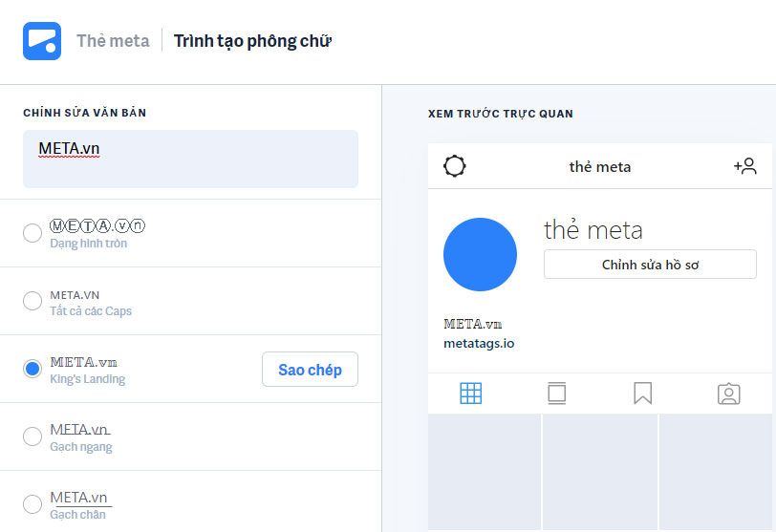Select the feed list icon in the preview
This screenshot has width=776, height=532.
click(557, 394)
